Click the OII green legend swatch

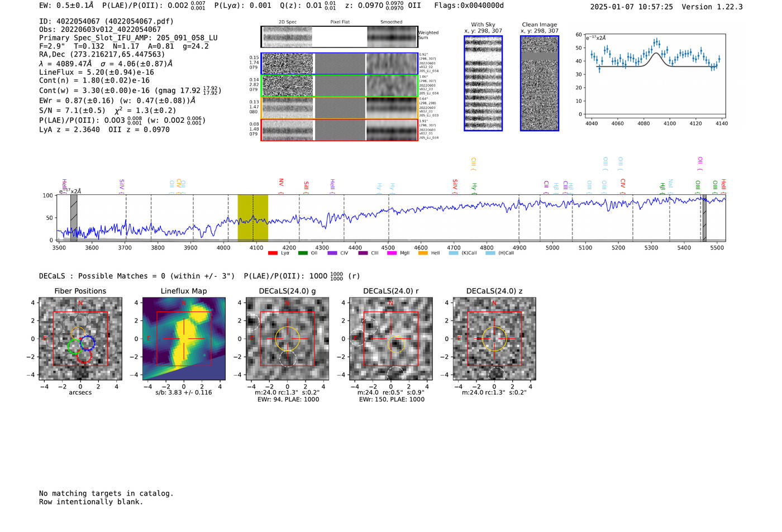tap(303, 253)
